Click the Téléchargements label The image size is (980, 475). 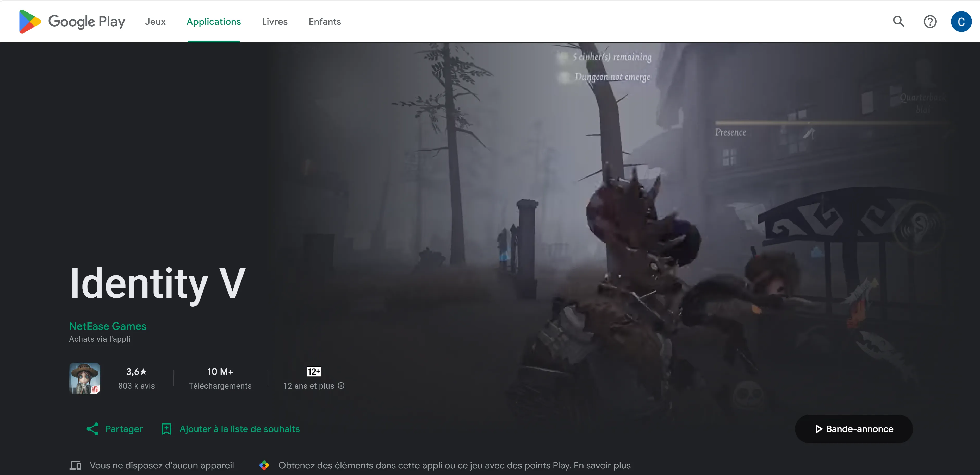[x=220, y=386]
